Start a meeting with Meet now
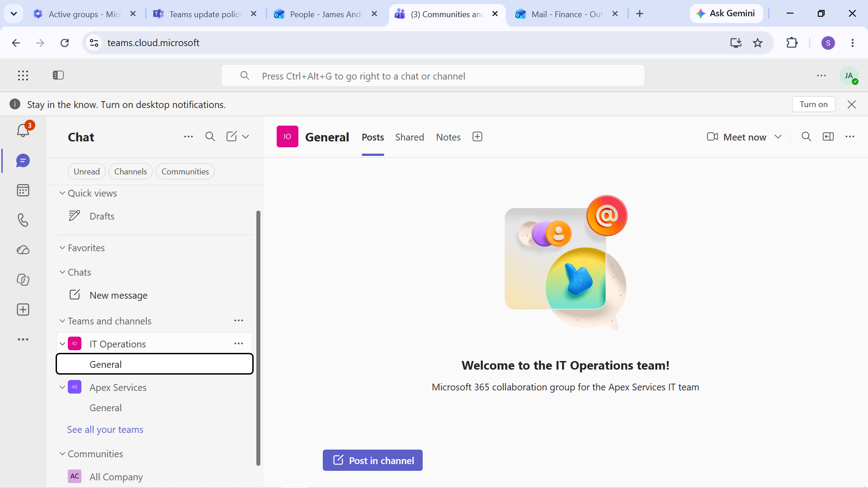Image resolution: width=868 pixels, height=488 pixels. point(737,136)
